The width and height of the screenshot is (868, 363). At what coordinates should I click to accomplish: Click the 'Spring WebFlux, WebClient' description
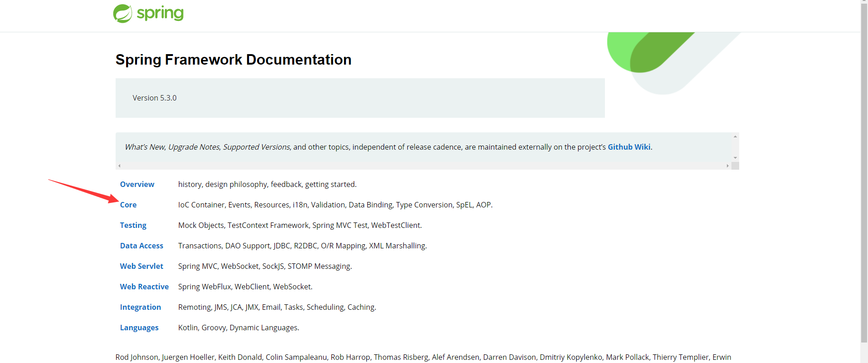pos(245,287)
